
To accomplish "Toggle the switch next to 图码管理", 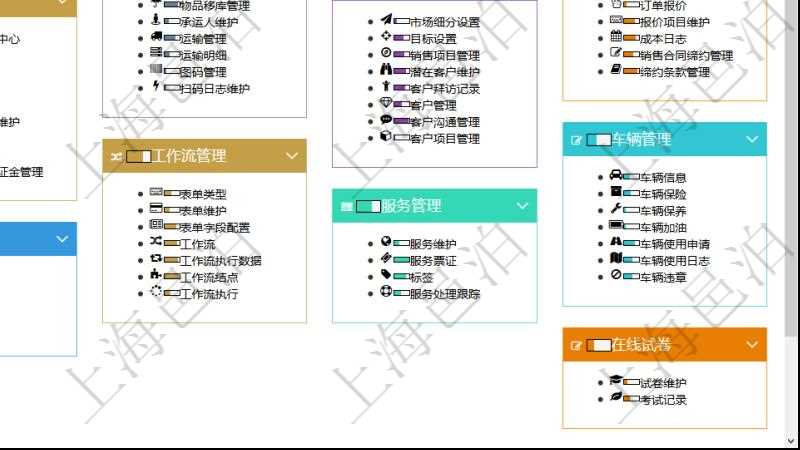I will (x=172, y=72).
